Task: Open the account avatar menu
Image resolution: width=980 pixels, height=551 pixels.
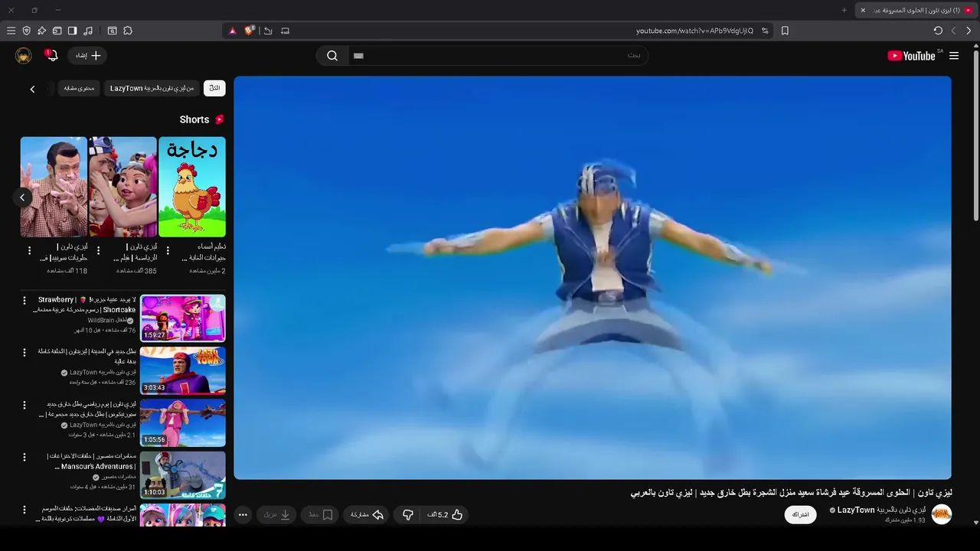Action: pos(24,55)
